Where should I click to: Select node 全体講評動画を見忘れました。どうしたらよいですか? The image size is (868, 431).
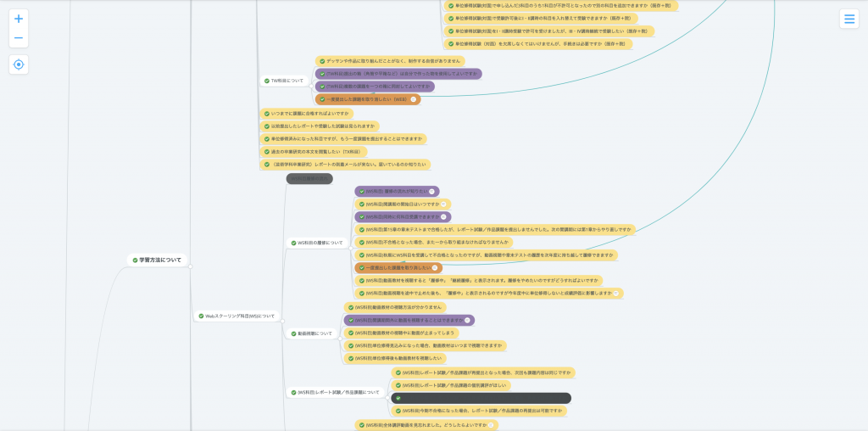point(427,425)
